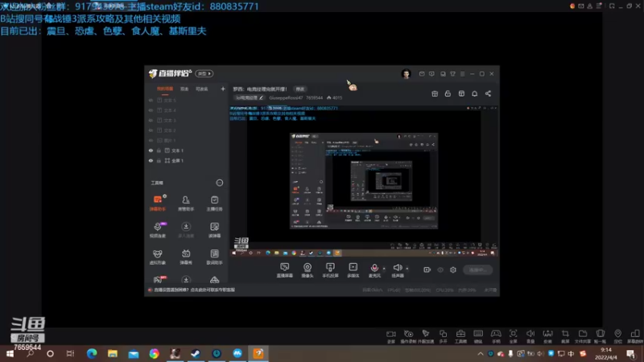This screenshot has height=362, width=644.
Task: Click 手柄 gamepad in the emulator toolbar
Action: coord(496,336)
